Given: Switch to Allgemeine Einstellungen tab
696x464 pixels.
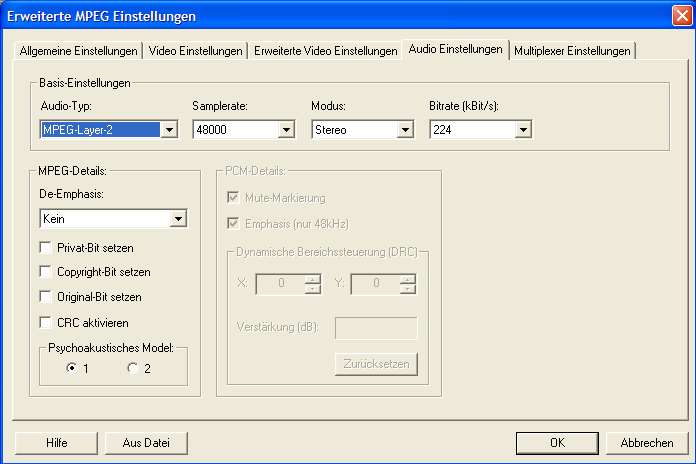Looking at the screenshot, I should [80, 51].
